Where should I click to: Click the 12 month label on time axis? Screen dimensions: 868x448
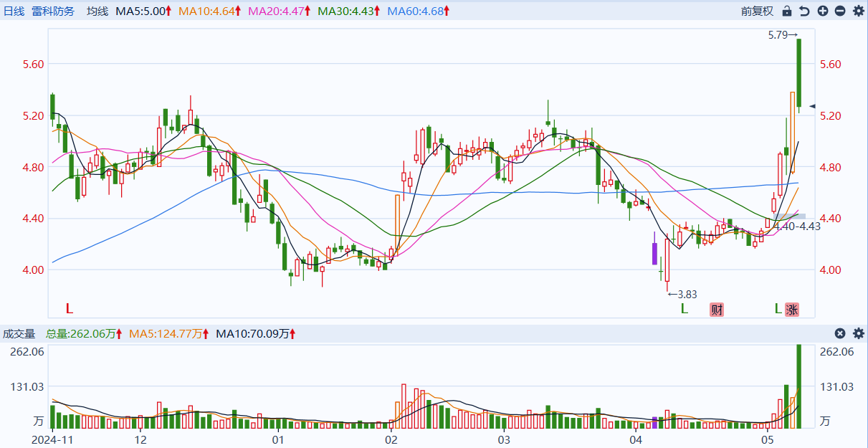140,439
